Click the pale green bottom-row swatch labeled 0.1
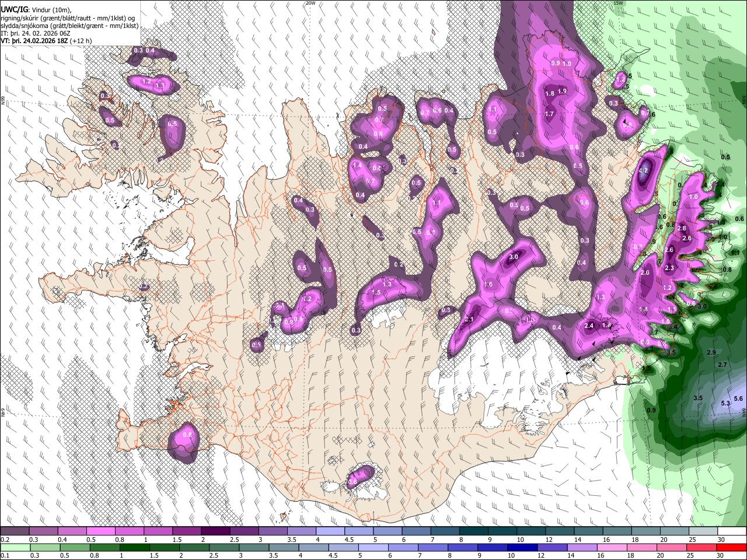 point(15,548)
